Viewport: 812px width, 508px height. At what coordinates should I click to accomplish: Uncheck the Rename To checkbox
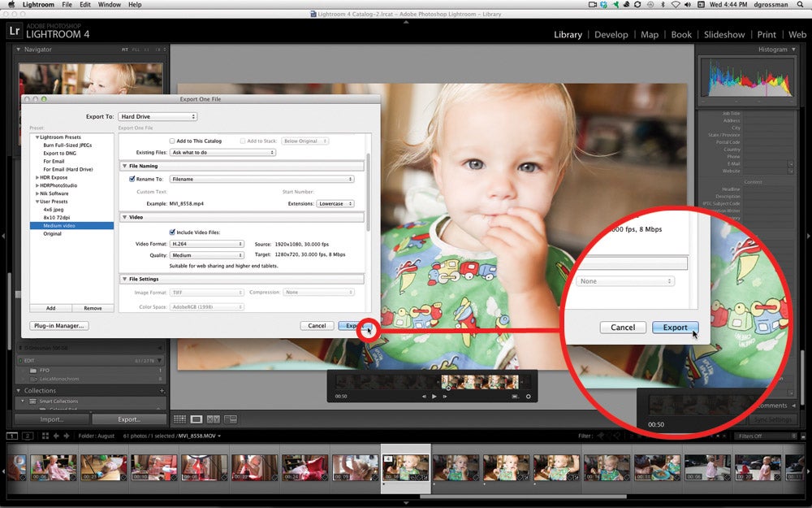pyautogui.click(x=132, y=179)
